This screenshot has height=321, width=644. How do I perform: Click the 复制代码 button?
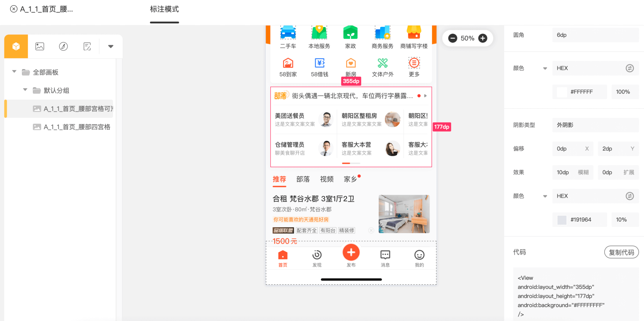click(x=621, y=252)
